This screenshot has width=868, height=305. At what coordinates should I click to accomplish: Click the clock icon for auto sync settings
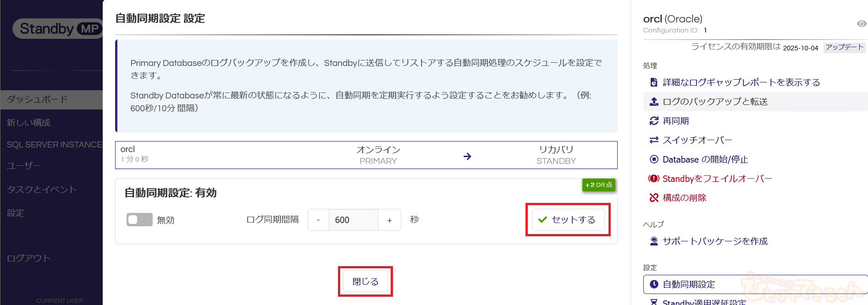tap(654, 284)
